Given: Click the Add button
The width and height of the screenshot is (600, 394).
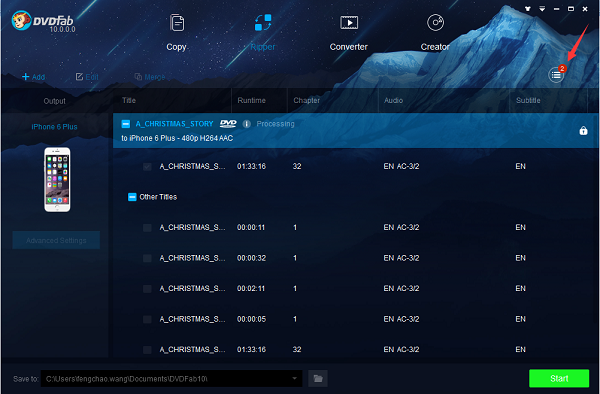Looking at the screenshot, I should [x=33, y=77].
